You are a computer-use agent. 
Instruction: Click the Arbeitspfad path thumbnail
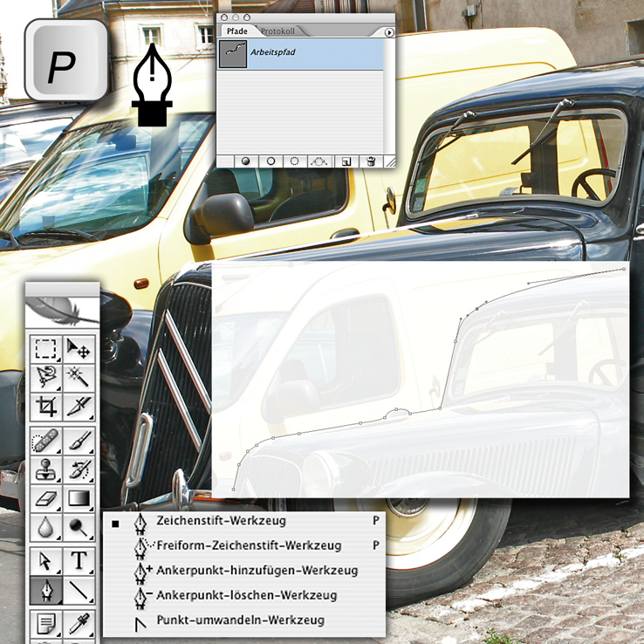[232, 53]
